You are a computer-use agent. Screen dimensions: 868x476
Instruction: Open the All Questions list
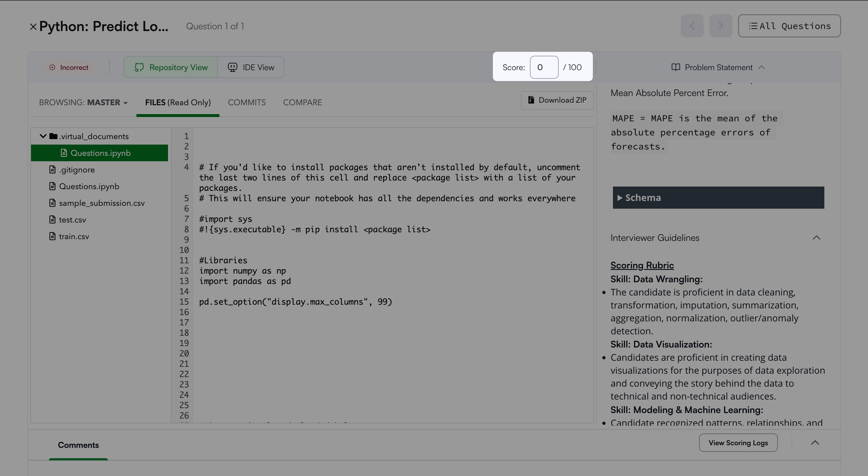pyautogui.click(x=789, y=26)
